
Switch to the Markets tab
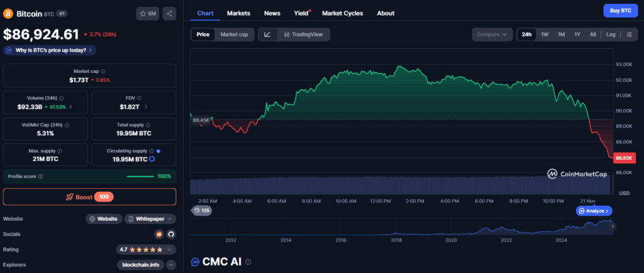(x=238, y=13)
